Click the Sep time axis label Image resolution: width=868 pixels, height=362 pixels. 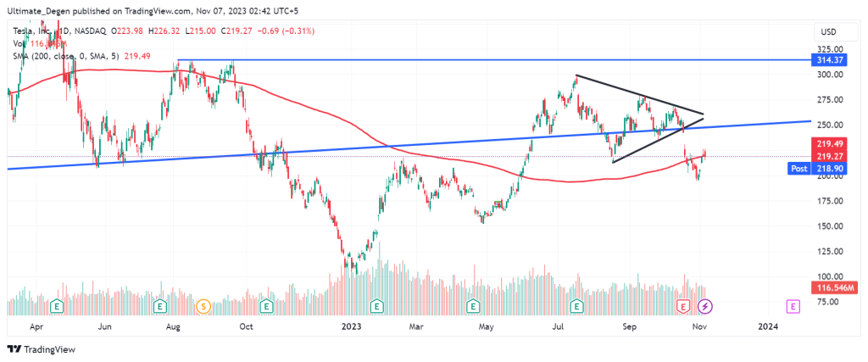tap(628, 326)
